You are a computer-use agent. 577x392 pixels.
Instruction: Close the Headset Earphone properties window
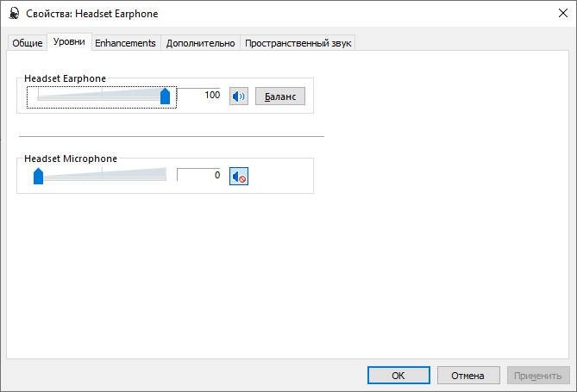(557, 14)
